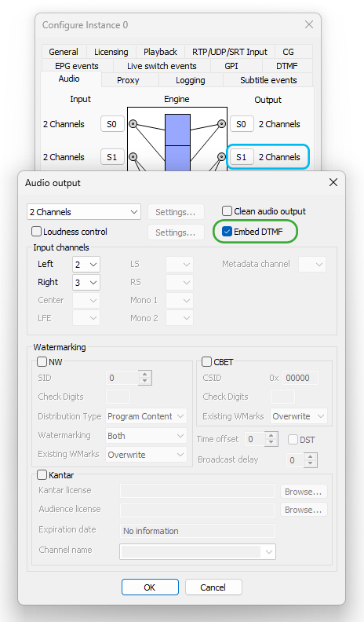Enable NW watermarking checkbox
Image resolution: width=364 pixels, height=622 pixels.
[x=42, y=361]
